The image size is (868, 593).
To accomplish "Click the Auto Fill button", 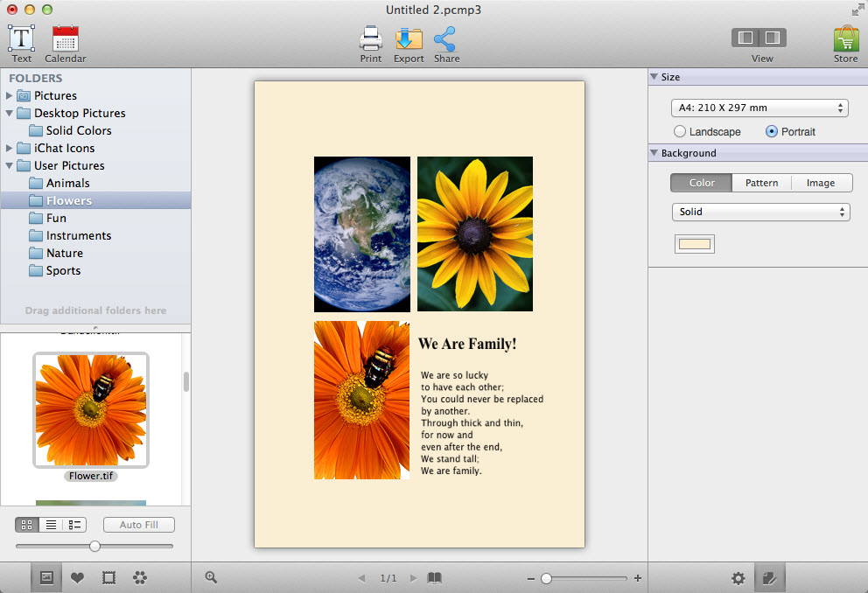I will 138,525.
